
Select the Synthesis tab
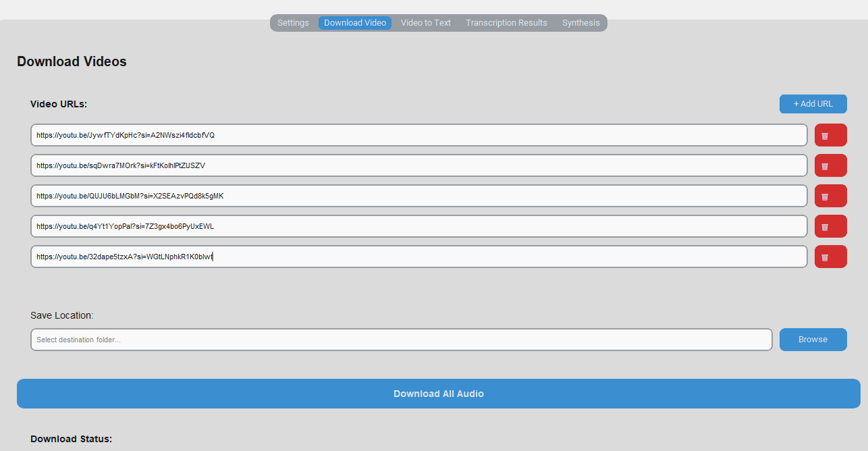pyautogui.click(x=580, y=22)
